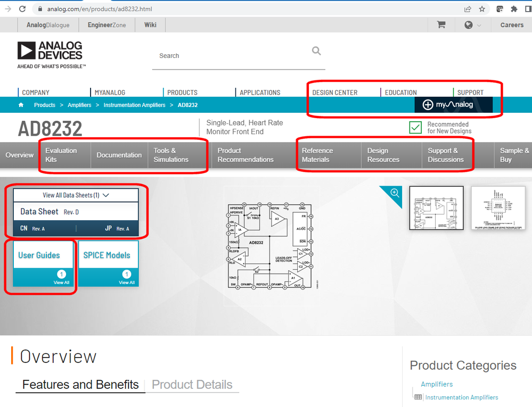Open the Wiki link
The image size is (532, 407).
(x=150, y=24)
